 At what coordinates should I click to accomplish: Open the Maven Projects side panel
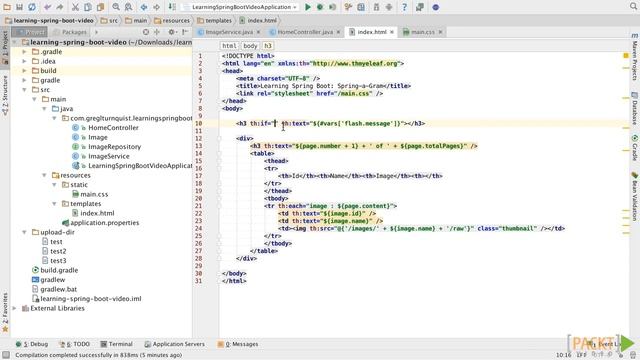(x=635, y=57)
